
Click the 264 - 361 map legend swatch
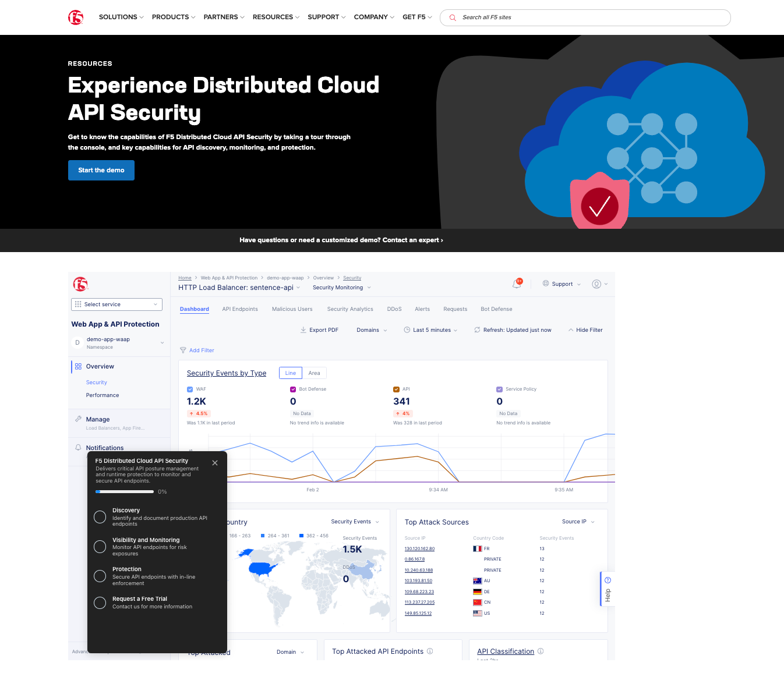tap(263, 536)
